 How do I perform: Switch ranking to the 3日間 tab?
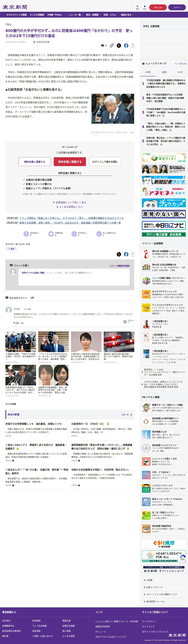(x=148, y=72)
